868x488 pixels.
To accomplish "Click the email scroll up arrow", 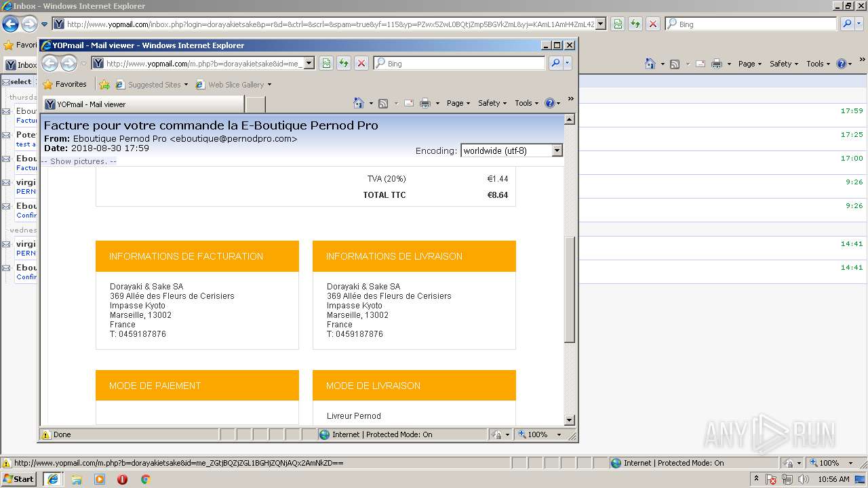I will pos(570,119).
